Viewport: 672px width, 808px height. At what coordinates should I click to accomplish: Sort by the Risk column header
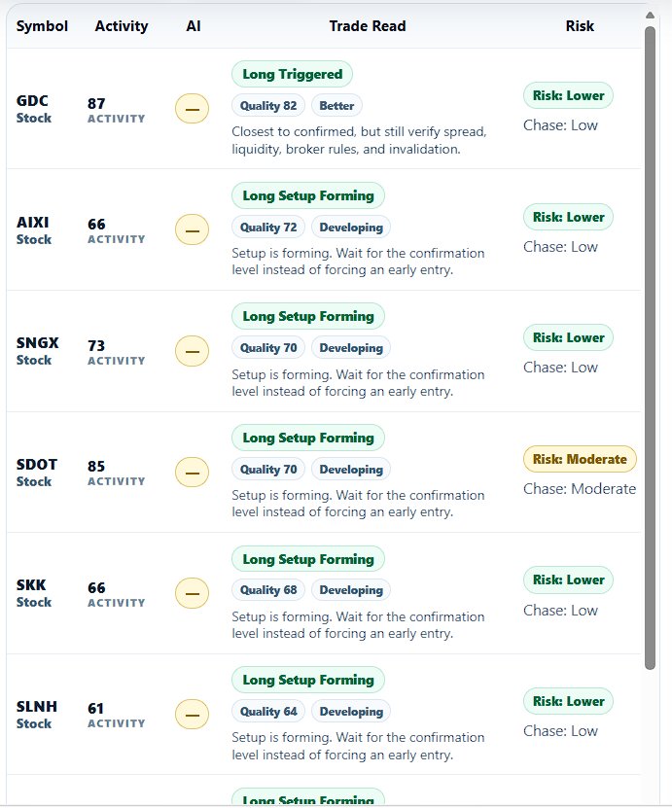580,26
